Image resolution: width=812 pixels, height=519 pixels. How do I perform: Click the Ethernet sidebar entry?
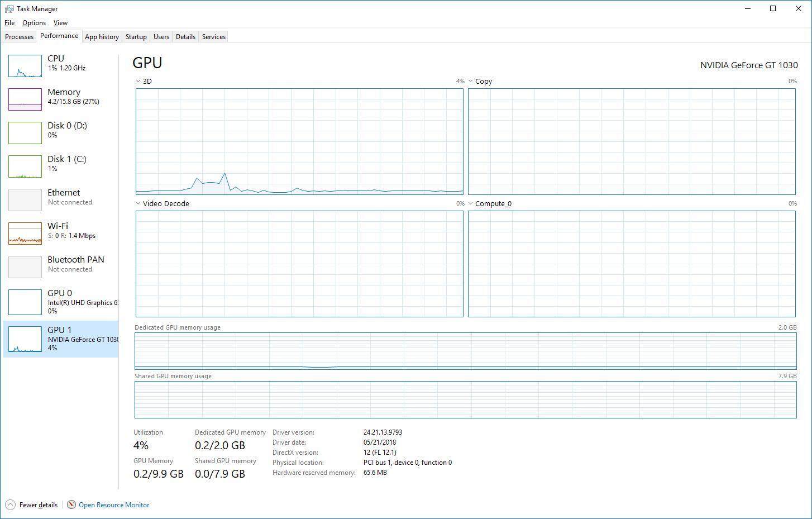click(x=64, y=197)
